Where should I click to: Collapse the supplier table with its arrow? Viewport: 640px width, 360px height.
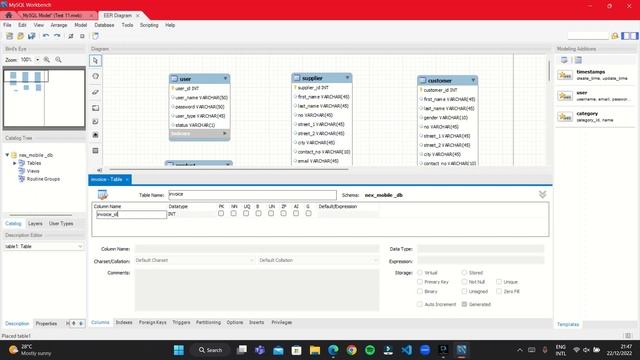[347, 78]
